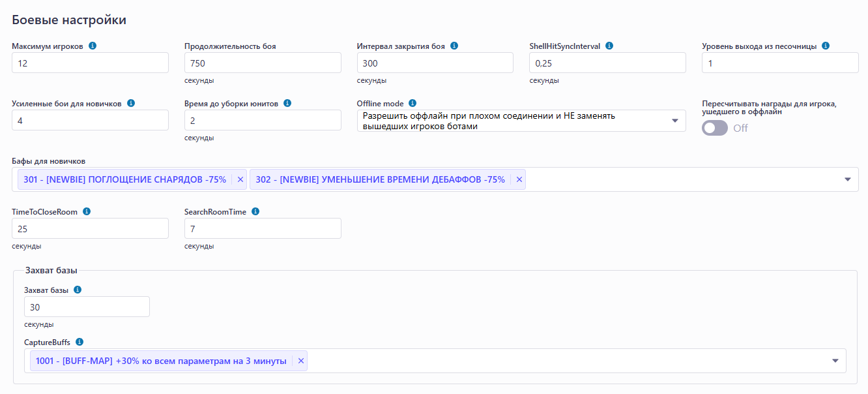The width and height of the screenshot is (868, 394).
Task: Toggle reward recalculation for offline player switch
Action: click(714, 128)
